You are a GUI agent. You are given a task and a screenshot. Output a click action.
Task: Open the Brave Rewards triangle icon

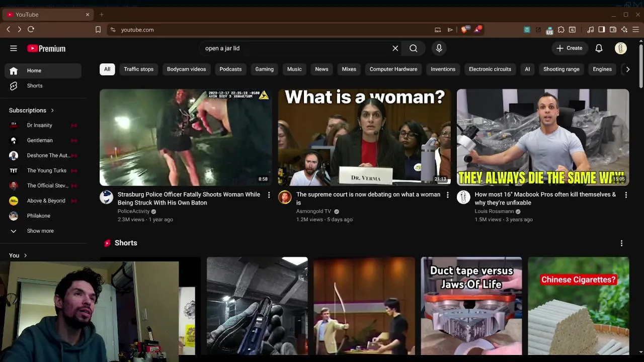[477, 30]
